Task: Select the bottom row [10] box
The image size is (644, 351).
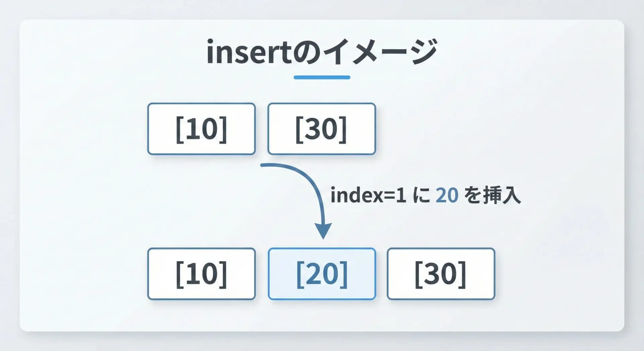Action: (201, 274)
